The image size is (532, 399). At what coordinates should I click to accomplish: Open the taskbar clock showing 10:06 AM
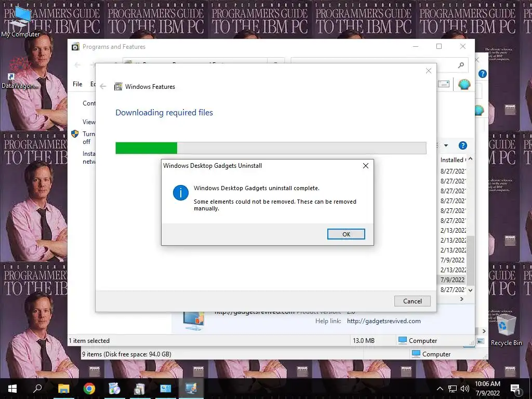tap(487, 389)
